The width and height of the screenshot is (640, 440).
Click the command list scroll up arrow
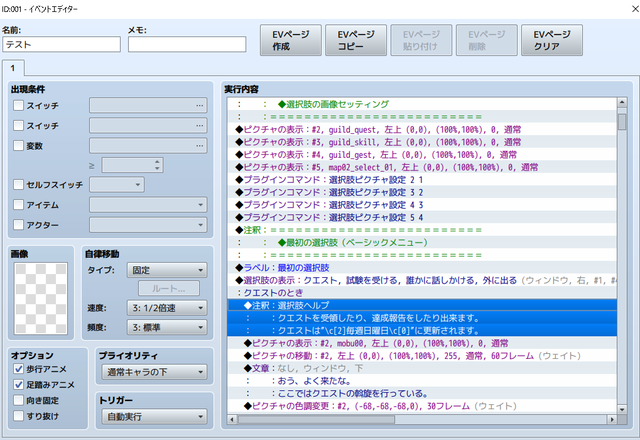(x=622, y=102)
